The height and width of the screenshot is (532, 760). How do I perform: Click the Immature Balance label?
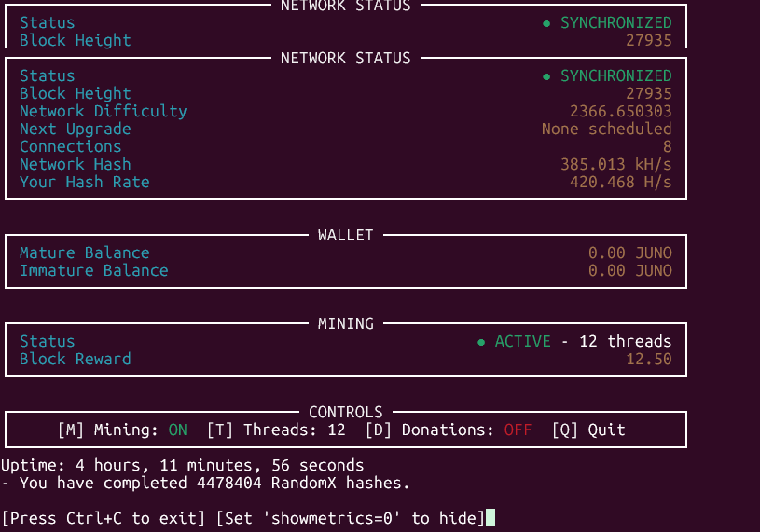click(x=93, y=270)
